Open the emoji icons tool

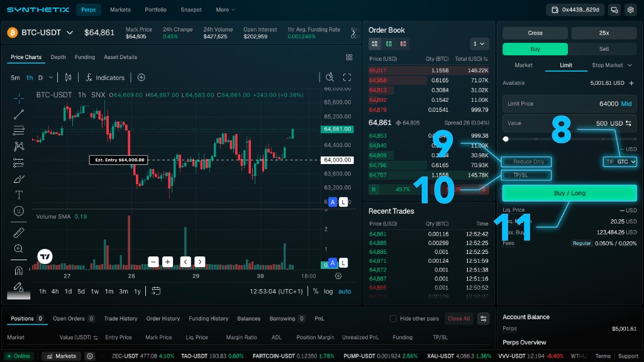click(x=18, y=211)
